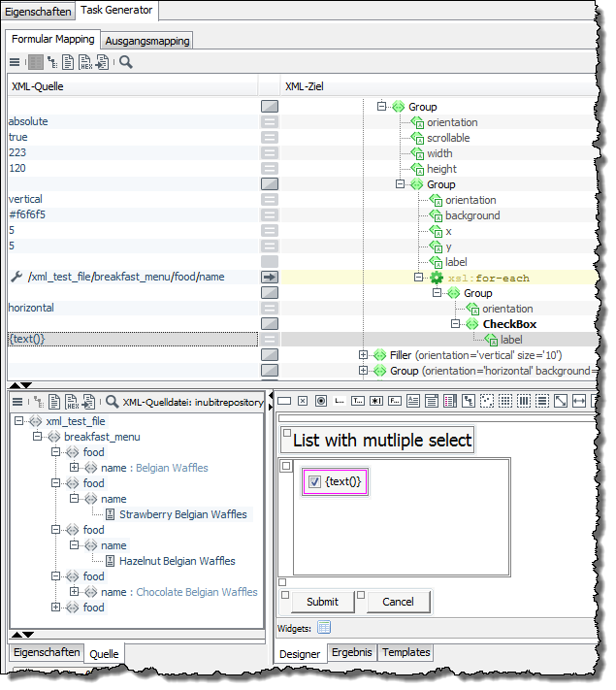Click the text document view icon in mapping toolbar
This screenshot has height=690, width=616.
pyautogui.click(x=68, y=62)
